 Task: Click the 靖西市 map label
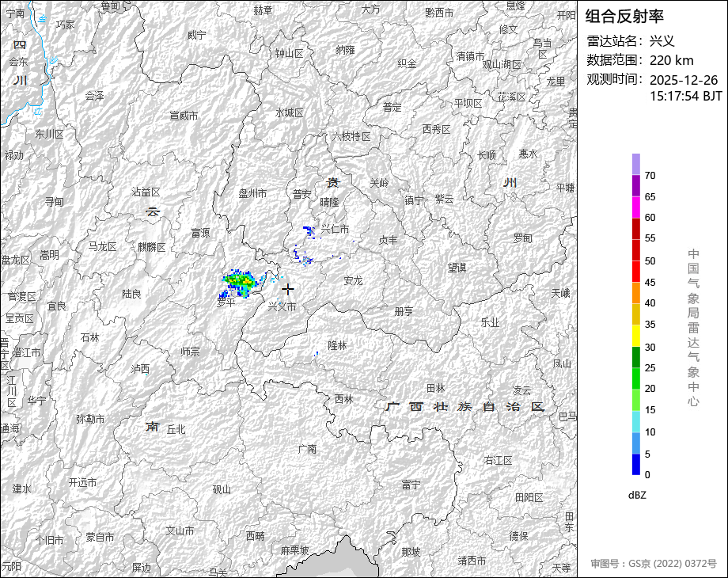[472, 561]
